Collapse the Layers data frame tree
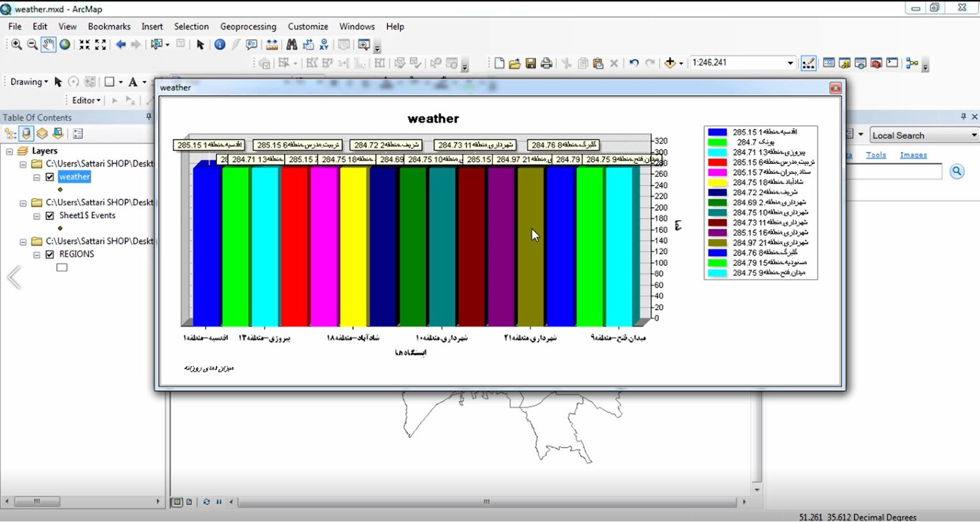The width and height of the screenshot is (980, 522). point(10,151)
